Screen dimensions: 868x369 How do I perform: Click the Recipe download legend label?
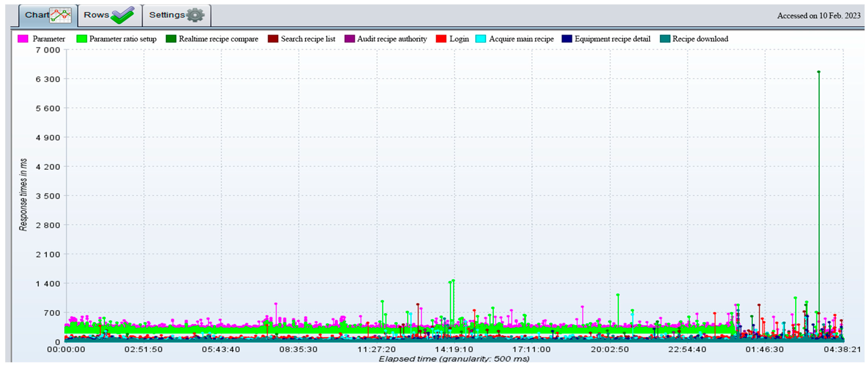coord(700,39)
